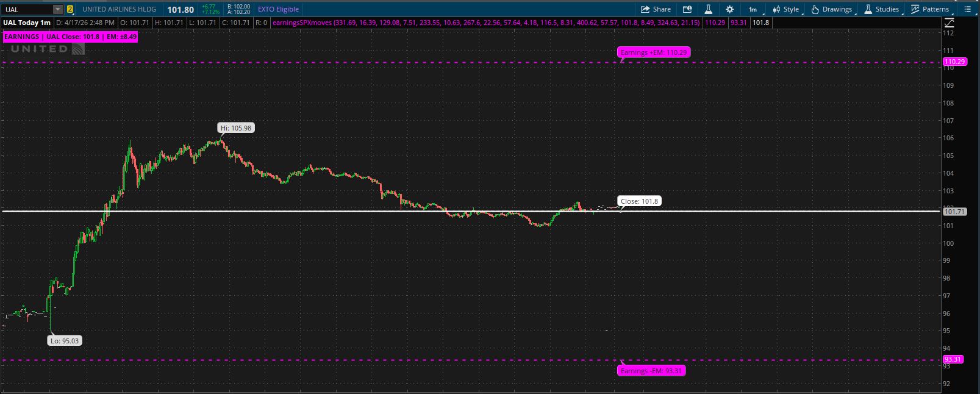Click the O: 101.71 open value
This screenshot has width=980, height=394.
[x=134, y=23]
